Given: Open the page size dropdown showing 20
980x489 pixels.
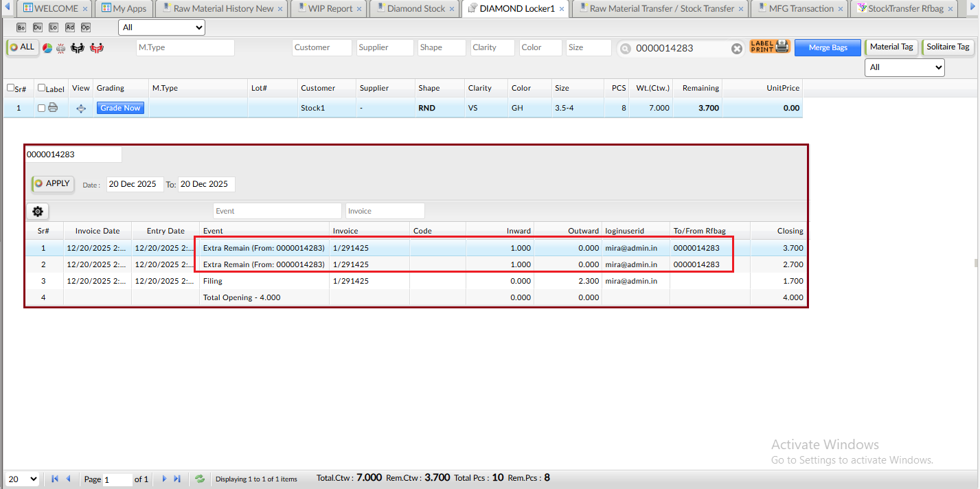Looking at the screenshot, I should pyautogui.click(x=23, y=479).
